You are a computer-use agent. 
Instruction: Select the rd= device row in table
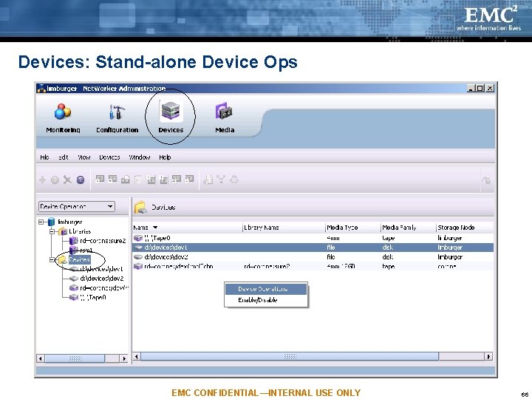point(313,266)
